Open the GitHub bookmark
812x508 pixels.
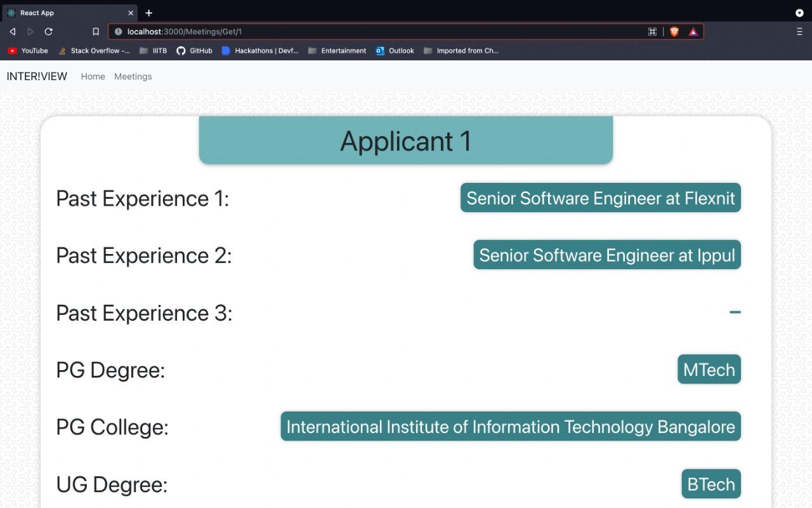coord(194,51)
